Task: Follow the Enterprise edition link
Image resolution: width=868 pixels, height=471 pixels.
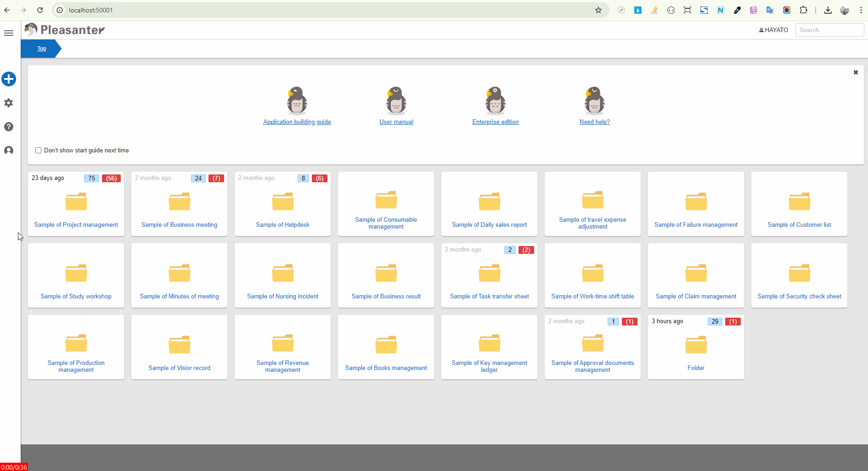Action: pyautogui.click(x=496, y=122)
